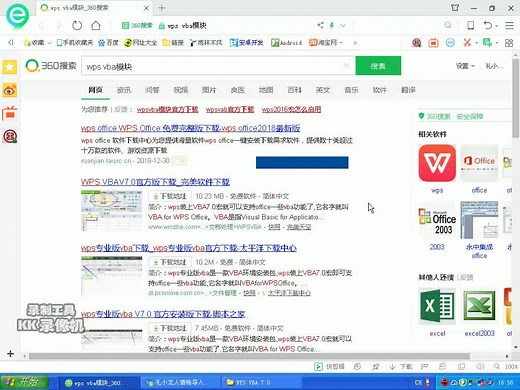The height and width of the screenshot is (390, 520).
Task: Click the 100% zoom level control
Action: point(506,367)
